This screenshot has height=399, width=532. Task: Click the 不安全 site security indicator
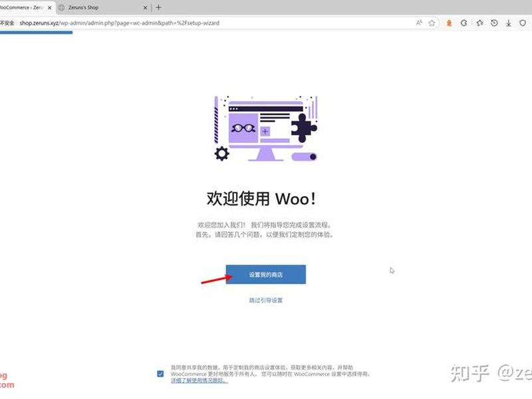coord(7,23)
